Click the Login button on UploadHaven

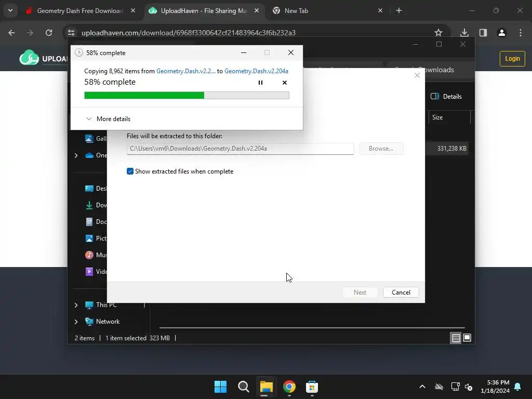(x=512, y=59)
